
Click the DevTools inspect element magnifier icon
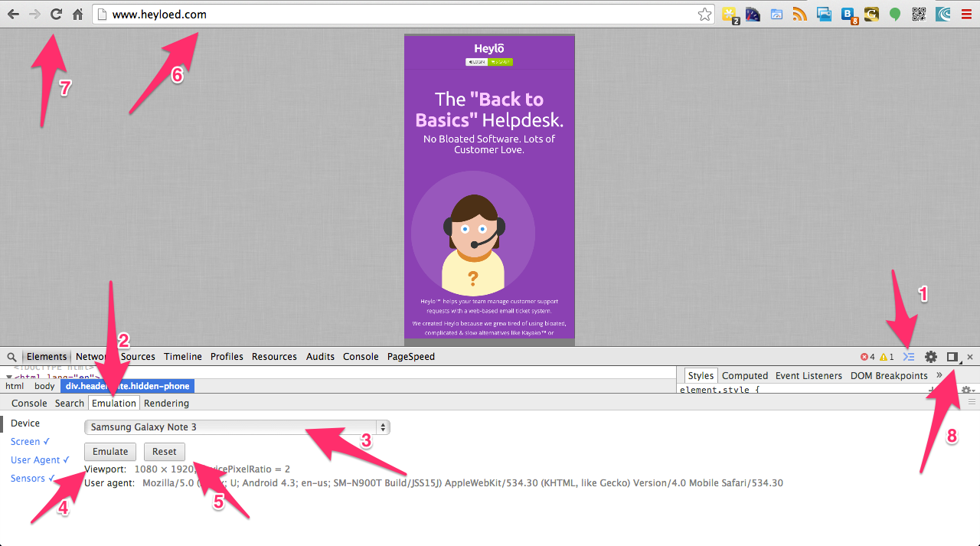tap(11, 357)
